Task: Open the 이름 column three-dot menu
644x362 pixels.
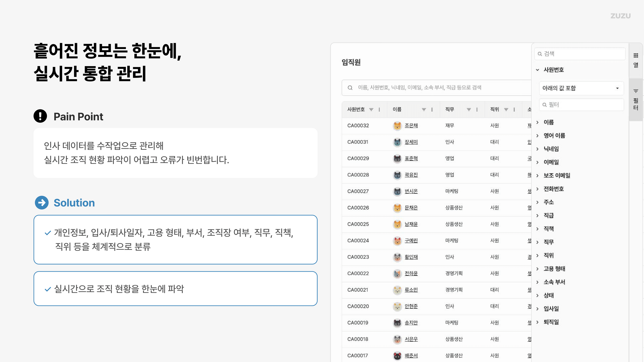Action: tap(432, 110)
